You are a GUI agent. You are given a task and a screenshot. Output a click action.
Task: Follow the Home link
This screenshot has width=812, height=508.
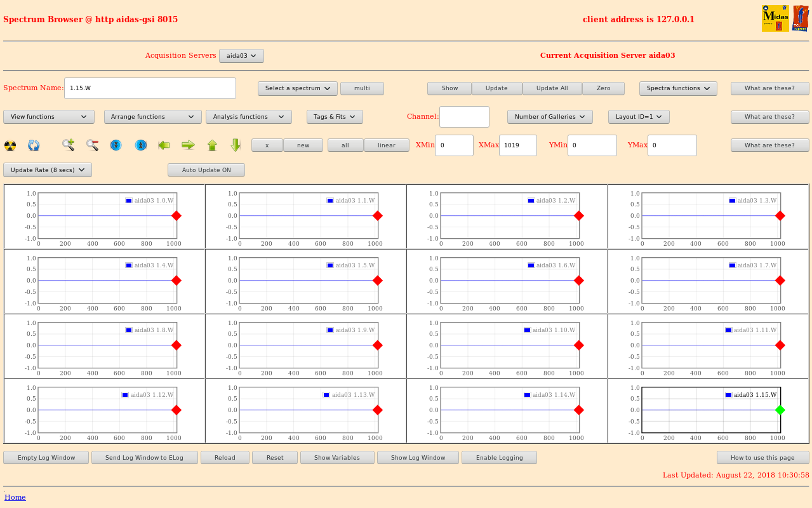15,497
